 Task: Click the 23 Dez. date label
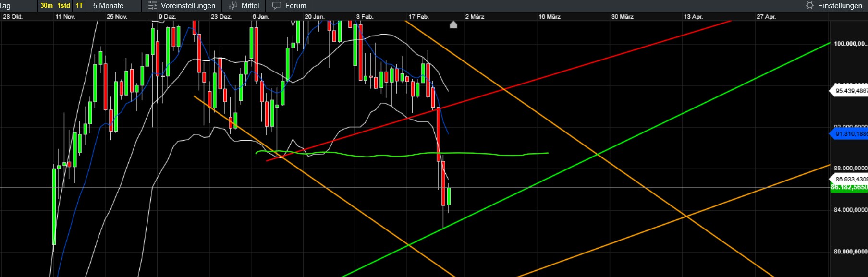221,17
